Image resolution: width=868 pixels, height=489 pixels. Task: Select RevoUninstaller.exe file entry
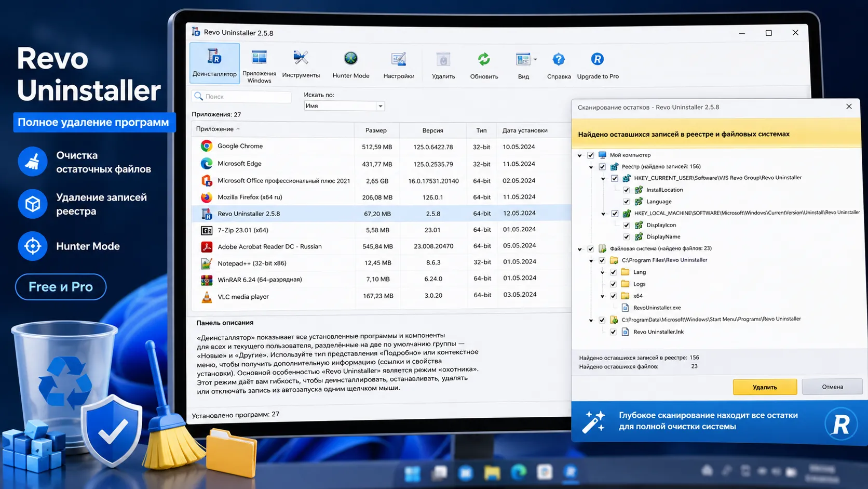(x=657, y=308)
